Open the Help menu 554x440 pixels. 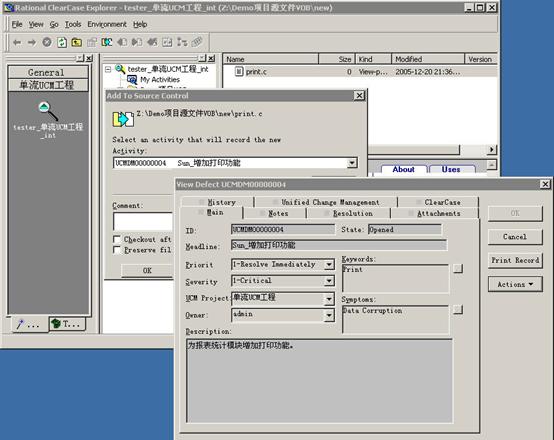click(140, 24)
